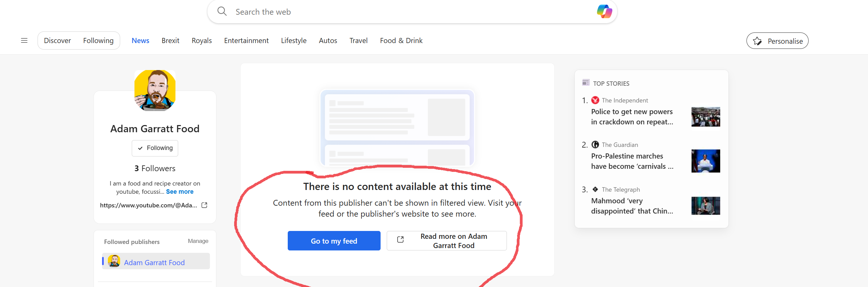Image resolution: width=868 pixels, height=287 pixels.
Task: Open the Food & Drink category
Action: [x=401, y=41]
